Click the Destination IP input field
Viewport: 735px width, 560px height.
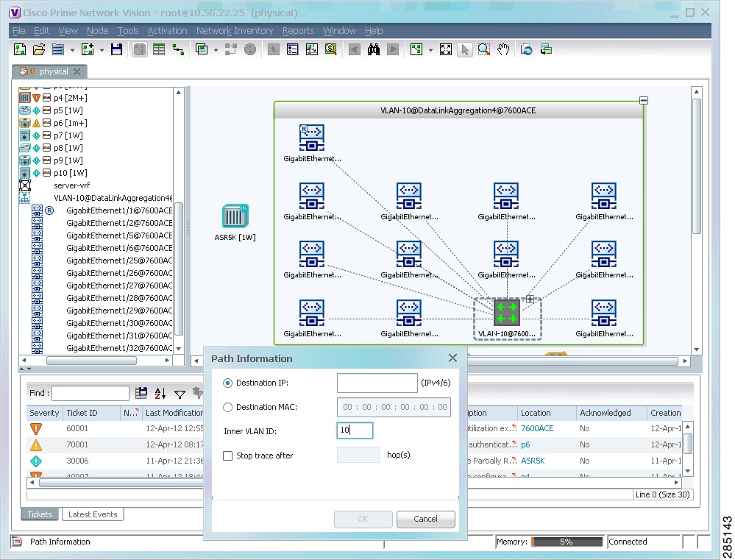tap(377, 383)
